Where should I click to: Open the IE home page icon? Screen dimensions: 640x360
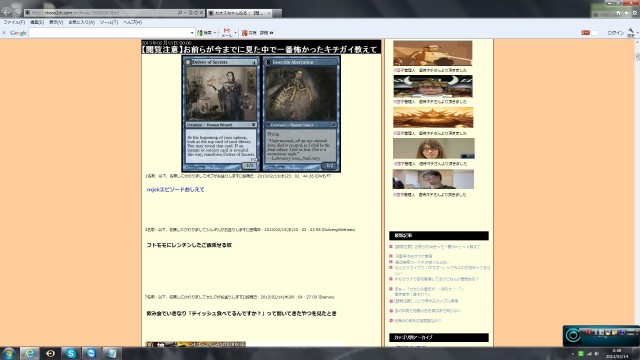tap(618, 13)
